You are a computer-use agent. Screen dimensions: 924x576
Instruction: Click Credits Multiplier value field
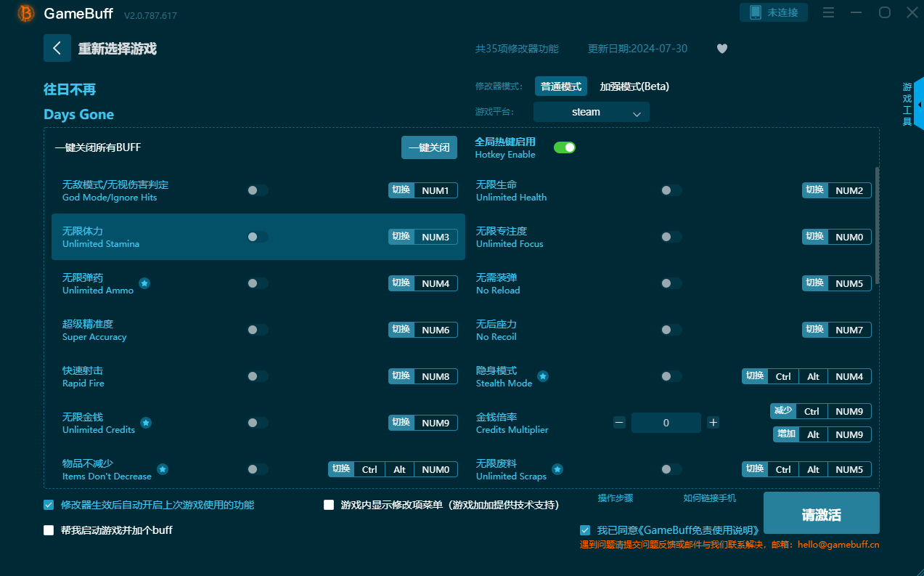[666, 423]
